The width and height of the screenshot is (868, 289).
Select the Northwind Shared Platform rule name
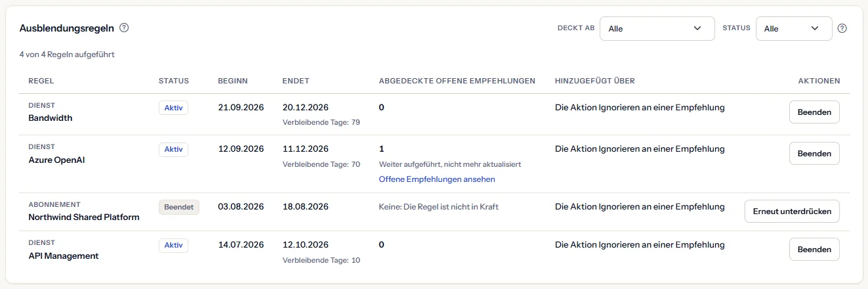click(84, 217)
